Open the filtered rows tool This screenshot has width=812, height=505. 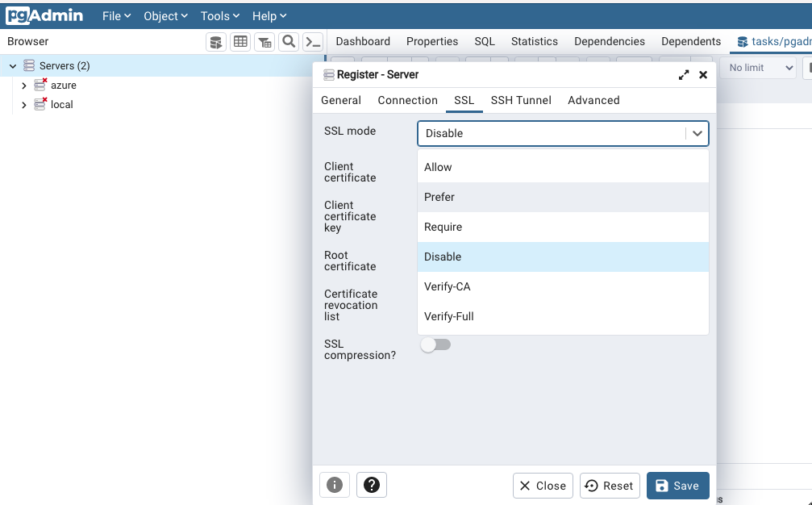click(264, 41)
